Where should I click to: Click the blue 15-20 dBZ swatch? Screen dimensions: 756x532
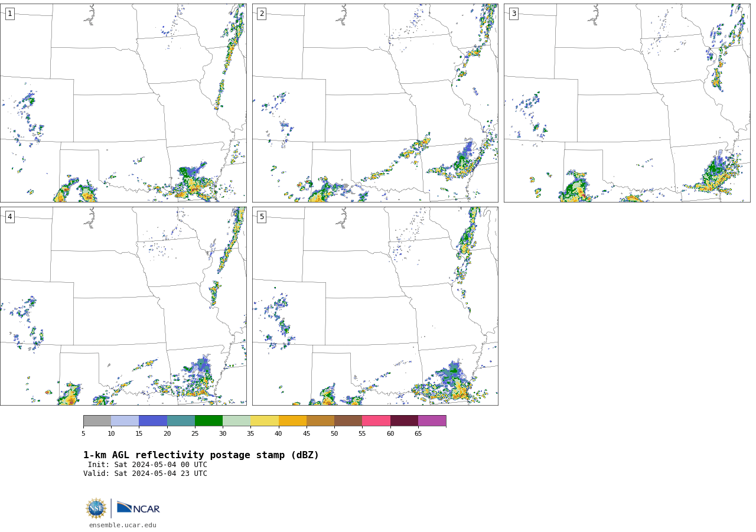coord(153,421)
